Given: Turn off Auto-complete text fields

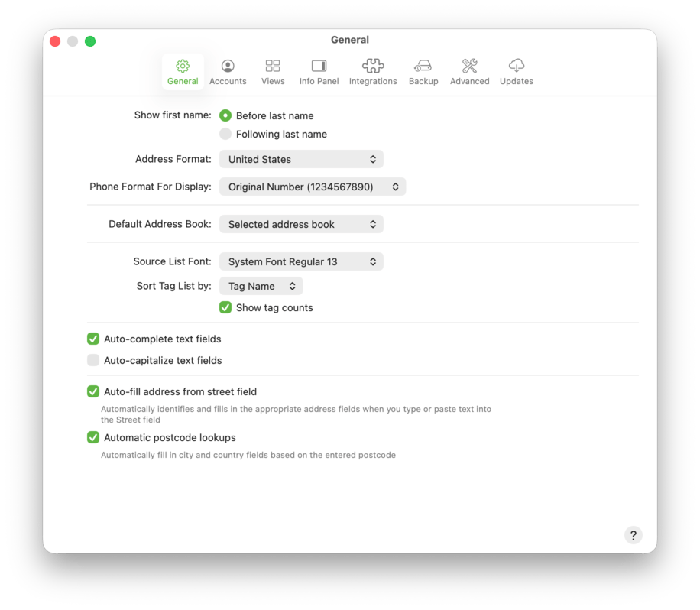Looking at the screenshot, I should tap(93, 339).
